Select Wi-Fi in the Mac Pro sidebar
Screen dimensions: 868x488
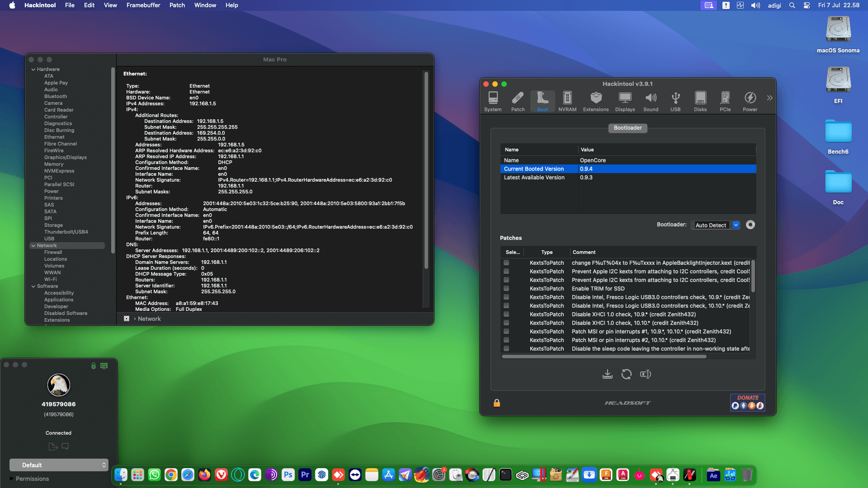51,279
